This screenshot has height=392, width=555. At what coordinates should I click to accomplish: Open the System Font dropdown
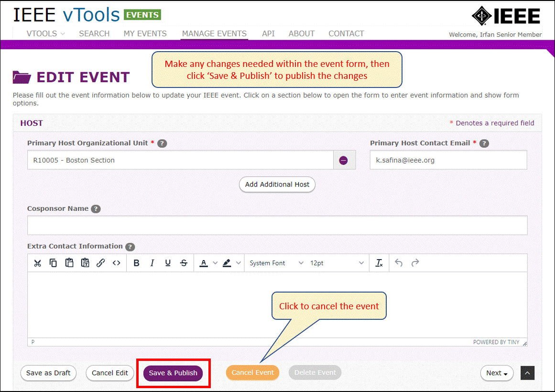pyautogui.click(x=276, y=263)
